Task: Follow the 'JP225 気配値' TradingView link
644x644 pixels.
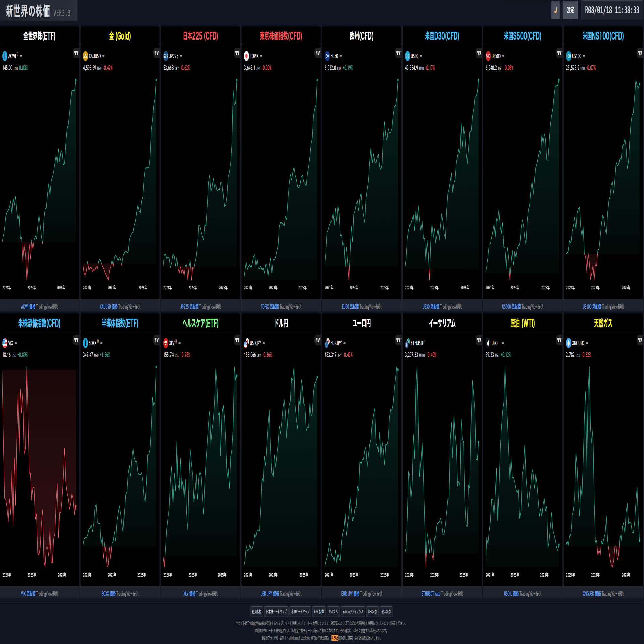Action: pos(189,307)
